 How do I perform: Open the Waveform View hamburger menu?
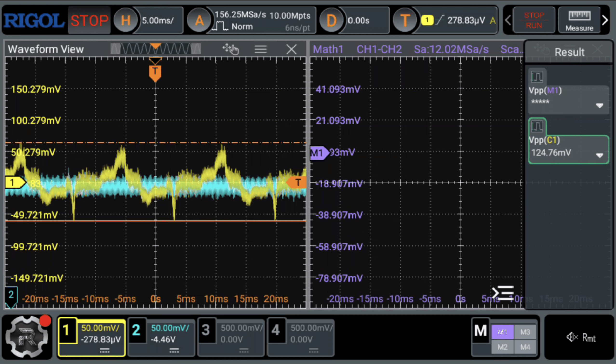coord(261,49)
